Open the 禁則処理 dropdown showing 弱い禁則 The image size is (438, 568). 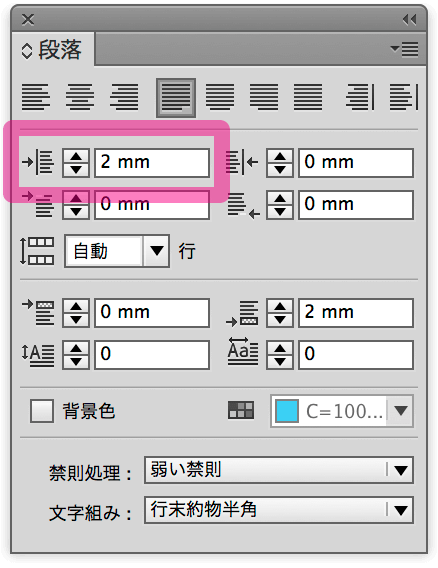pos(279,470)
